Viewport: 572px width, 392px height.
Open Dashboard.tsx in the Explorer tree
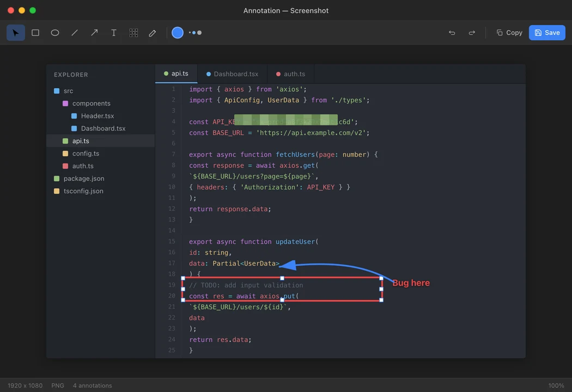(x=100, y=128)
